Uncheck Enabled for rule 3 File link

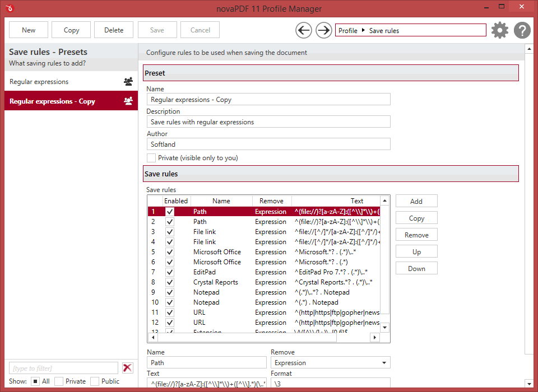[169, 232]
